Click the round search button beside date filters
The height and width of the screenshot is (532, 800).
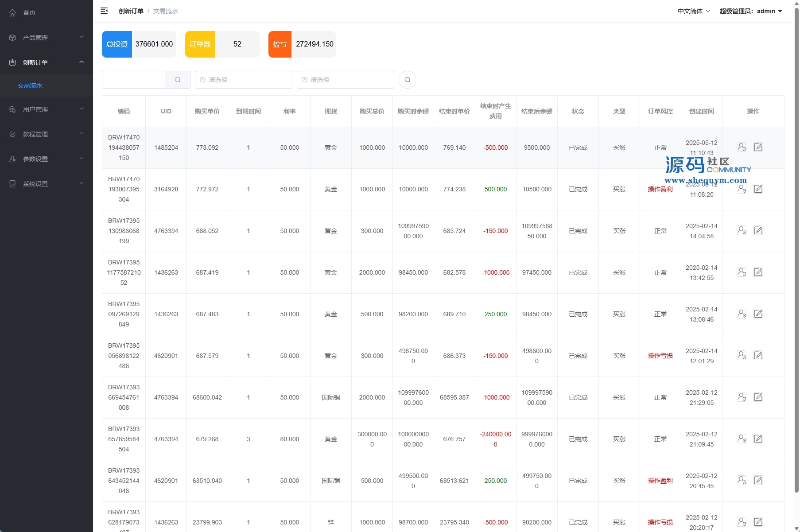click(x=407, y=80)
